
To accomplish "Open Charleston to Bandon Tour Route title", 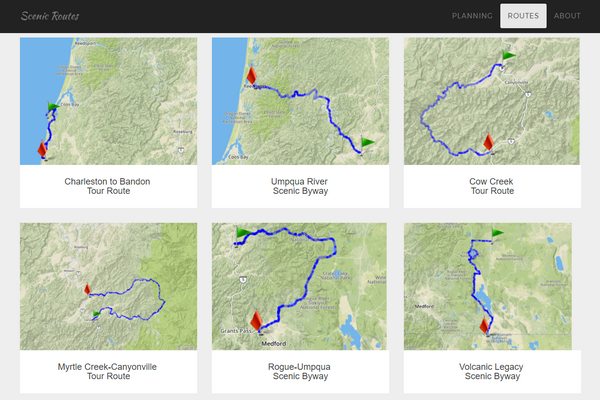I will tap(108, 186).
